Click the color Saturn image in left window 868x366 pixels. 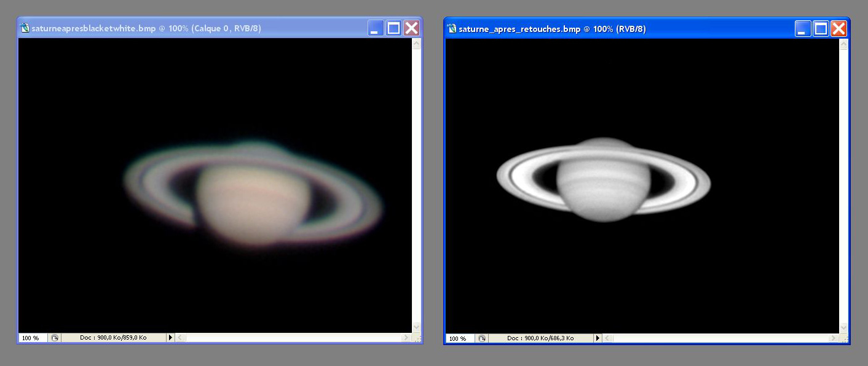tap(253, 194)
